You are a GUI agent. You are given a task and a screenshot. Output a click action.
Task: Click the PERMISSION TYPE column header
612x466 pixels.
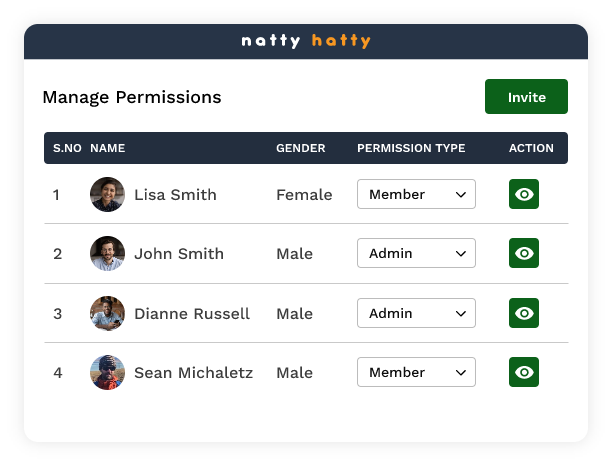pyautogui.click(x=411, y=148)
